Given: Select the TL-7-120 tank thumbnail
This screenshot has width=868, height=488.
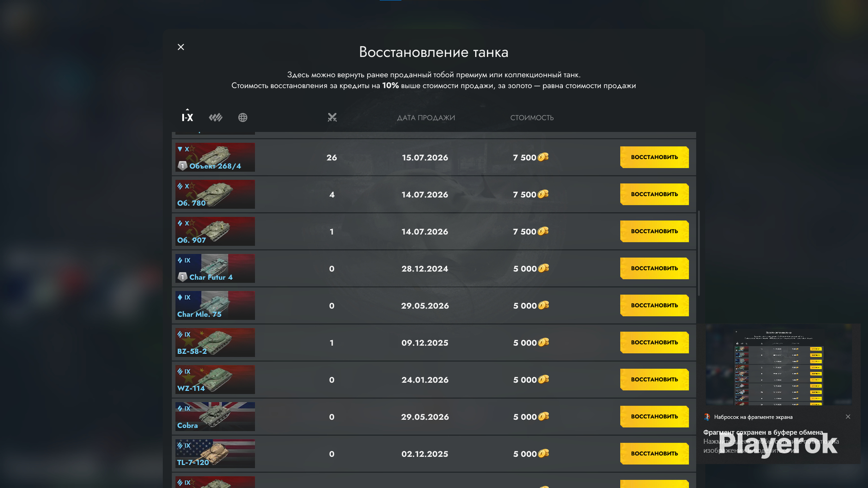Looking at the screenshot, I should click(215, 454).
